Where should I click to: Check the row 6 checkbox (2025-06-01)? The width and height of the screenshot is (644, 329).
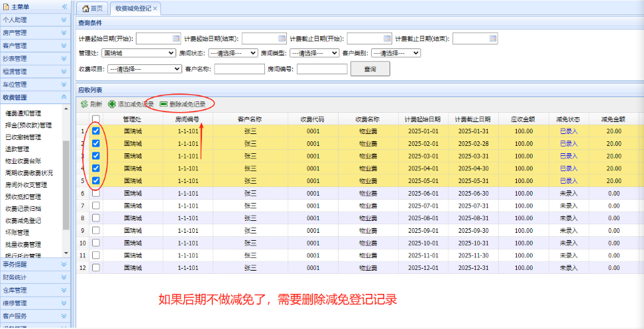(96, 193)
